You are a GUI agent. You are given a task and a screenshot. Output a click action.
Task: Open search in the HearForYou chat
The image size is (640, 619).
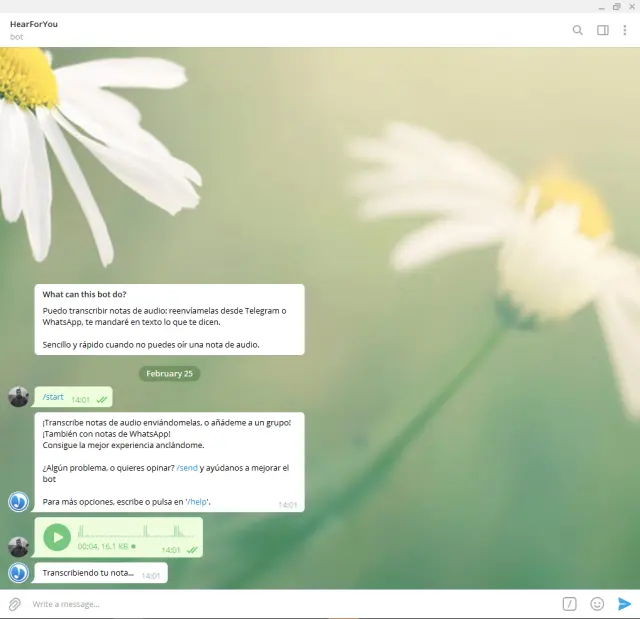coord(577,30)
